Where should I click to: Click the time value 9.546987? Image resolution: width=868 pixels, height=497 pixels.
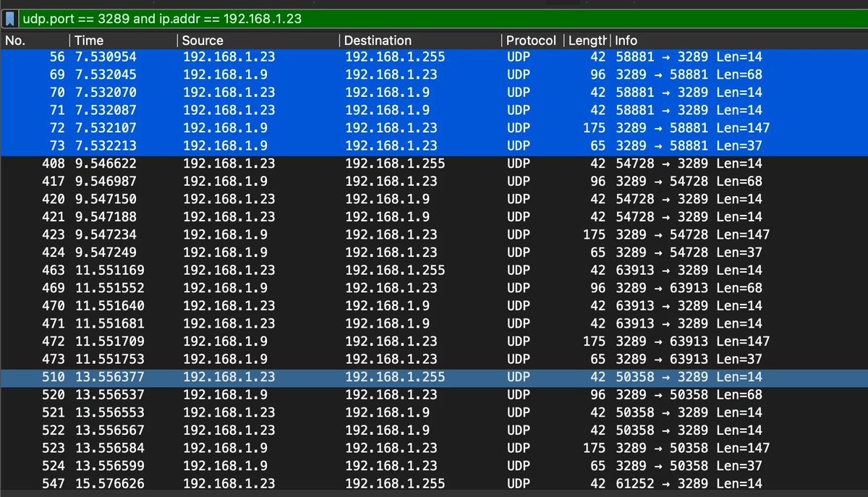[x=106, y=181]
